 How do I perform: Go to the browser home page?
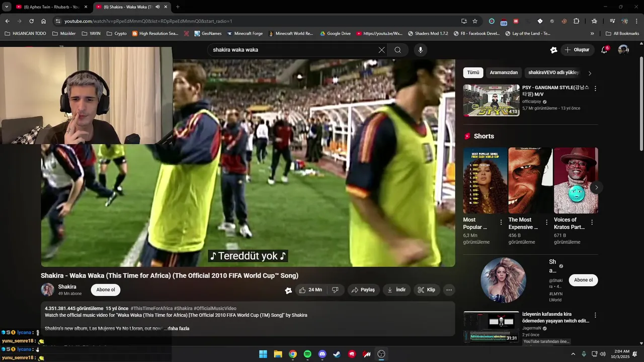[x=43, y=21]
